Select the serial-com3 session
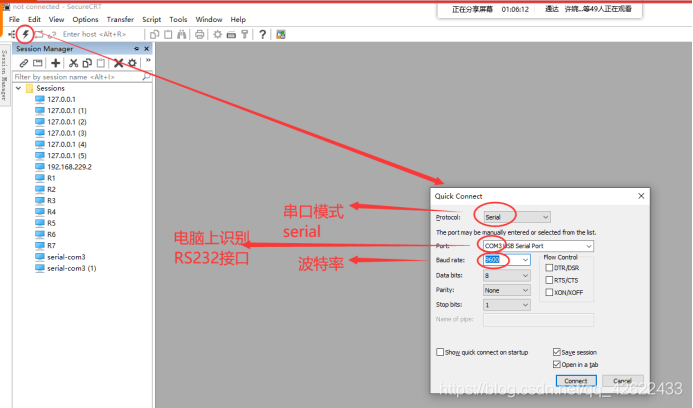The width and height of the screenshot is (693, 408). pyautogui.click(x=66, y=257)
